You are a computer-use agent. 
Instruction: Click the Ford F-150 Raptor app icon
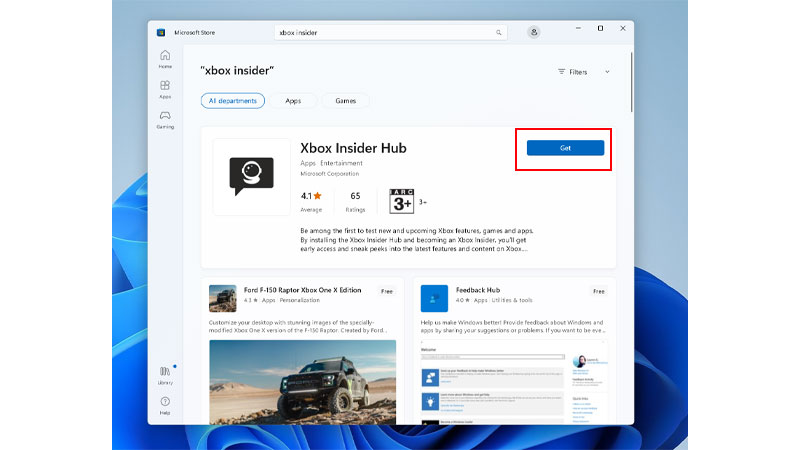222,298
